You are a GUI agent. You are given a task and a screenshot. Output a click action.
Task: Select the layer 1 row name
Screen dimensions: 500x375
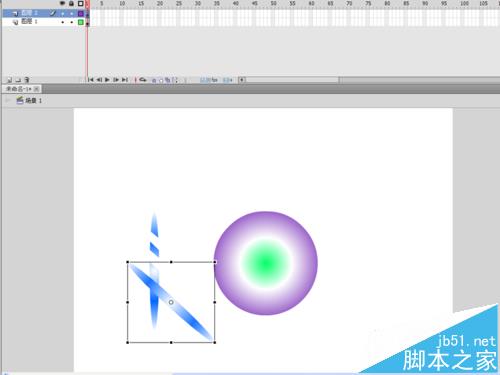29,22
